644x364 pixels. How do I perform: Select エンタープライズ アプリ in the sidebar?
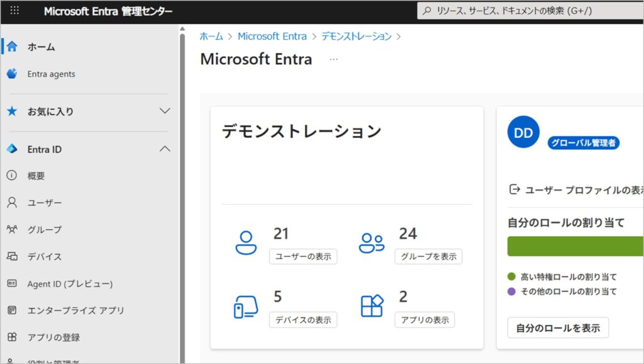75,310
